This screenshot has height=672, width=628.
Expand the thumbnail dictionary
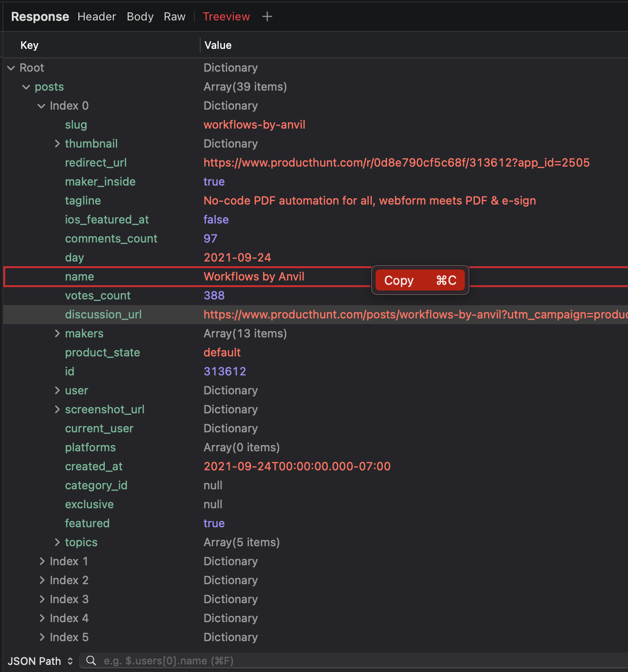pos(57,144)
